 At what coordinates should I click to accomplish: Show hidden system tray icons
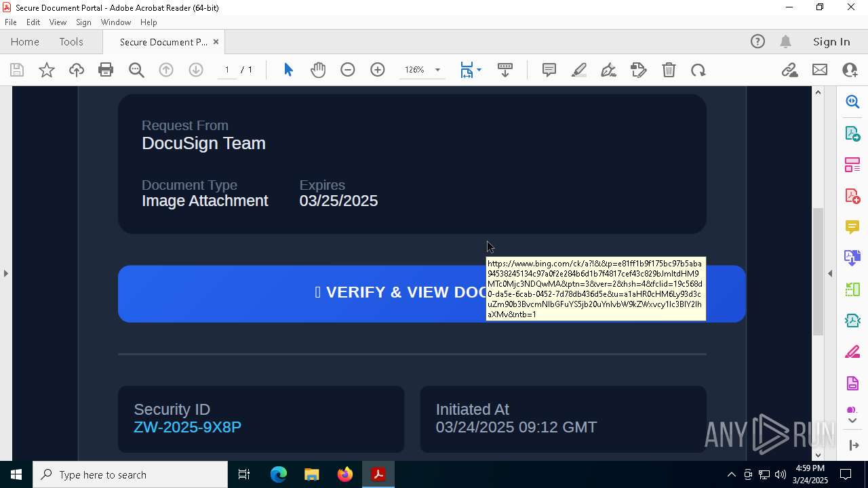pos(731,474)
